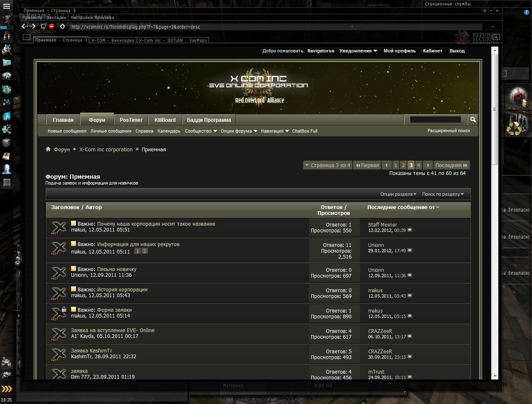The width and height of the screenshot is (532, 404).
Task: Open the Мой профиль link
Action: (399, 51)
